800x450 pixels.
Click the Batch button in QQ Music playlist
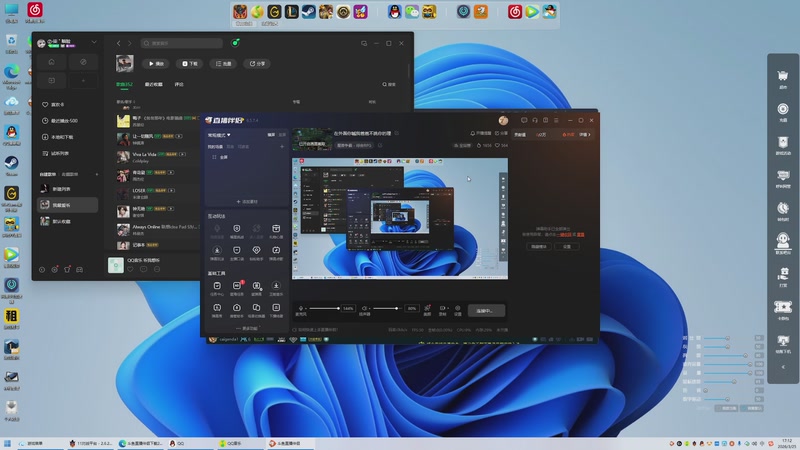pos(223,64)
